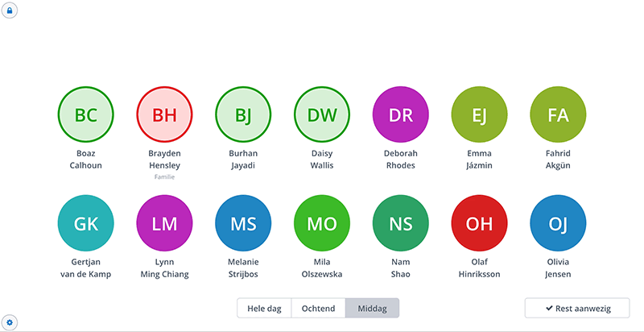Click Fahrid Akgün's FA avatar
Image resolution: width=644 pixels, height=332 pixels.
point(558,114)
